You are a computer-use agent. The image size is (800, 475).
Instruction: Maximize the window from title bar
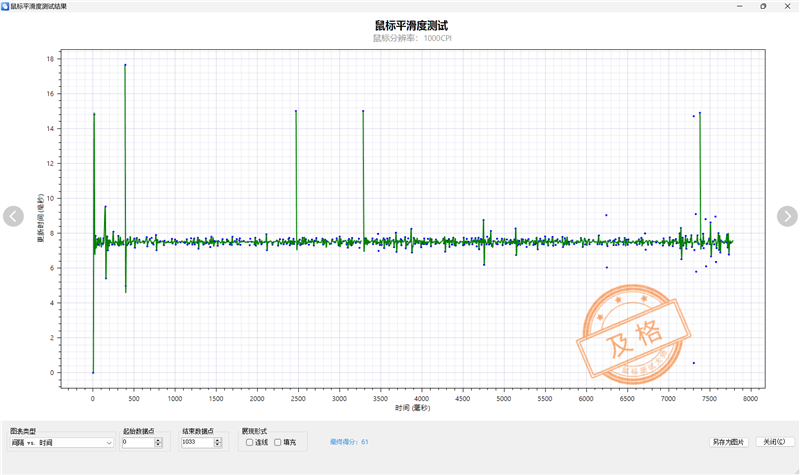point(763,6)
